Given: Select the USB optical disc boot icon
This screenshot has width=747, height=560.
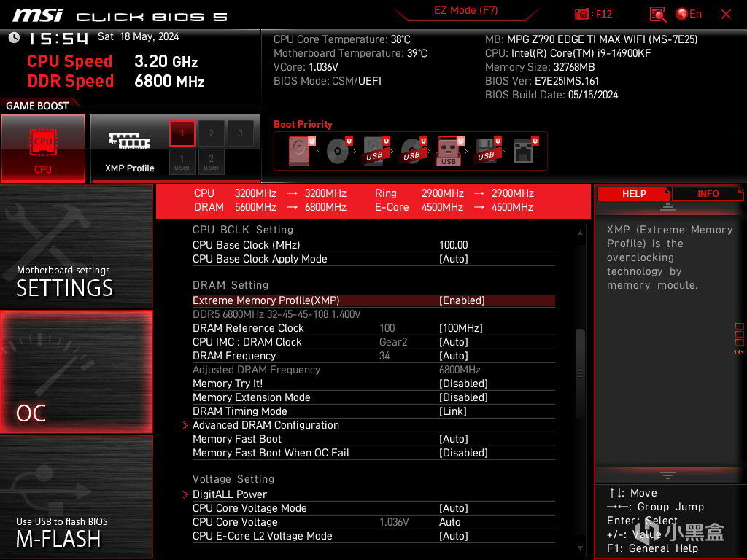Looking at the screenshot, I should pyautogui.click(x=413, y=150).
